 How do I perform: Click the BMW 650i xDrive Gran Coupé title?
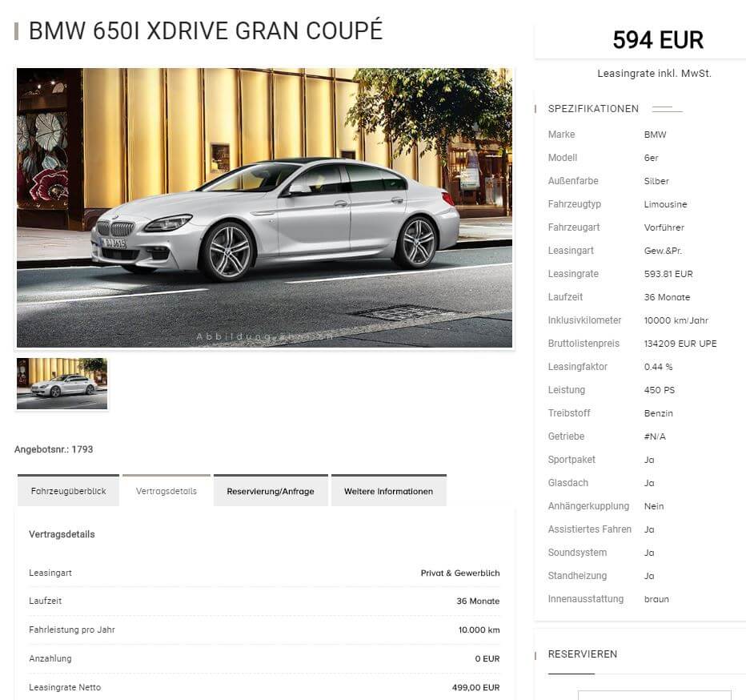pyautogui.click(x=206, y=30)
